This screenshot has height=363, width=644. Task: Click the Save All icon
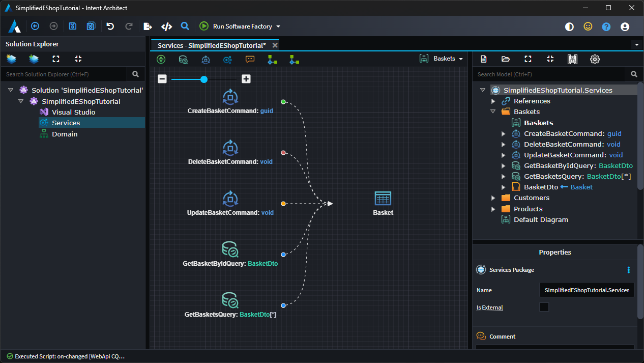pos(91,26)
